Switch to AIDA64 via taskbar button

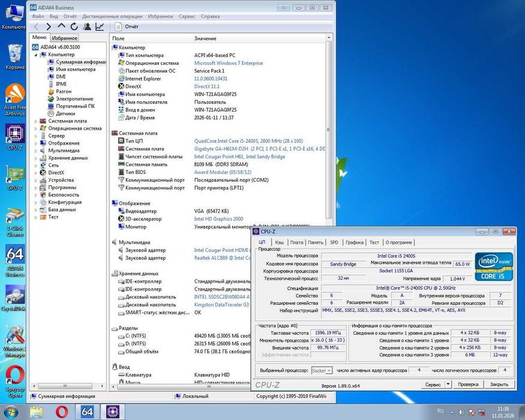(87, 412)
